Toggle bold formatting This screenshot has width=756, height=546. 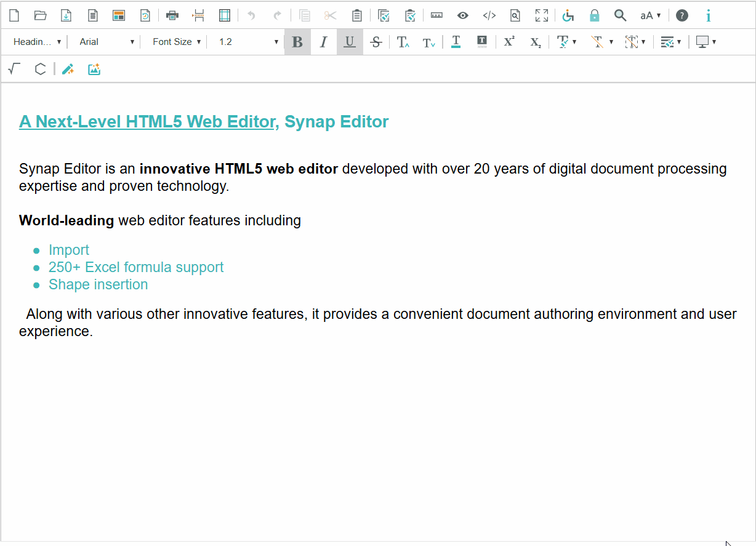297,42
